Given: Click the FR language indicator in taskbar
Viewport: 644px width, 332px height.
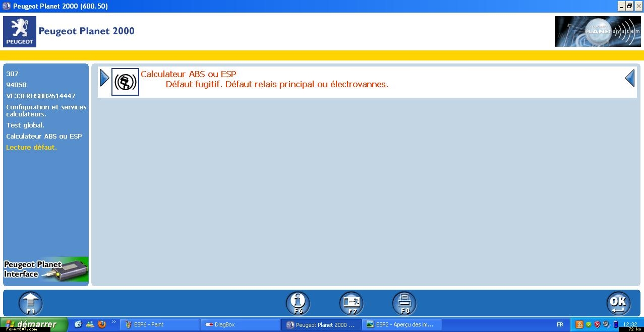Looking at the screenshot, I should coord(560,324).
